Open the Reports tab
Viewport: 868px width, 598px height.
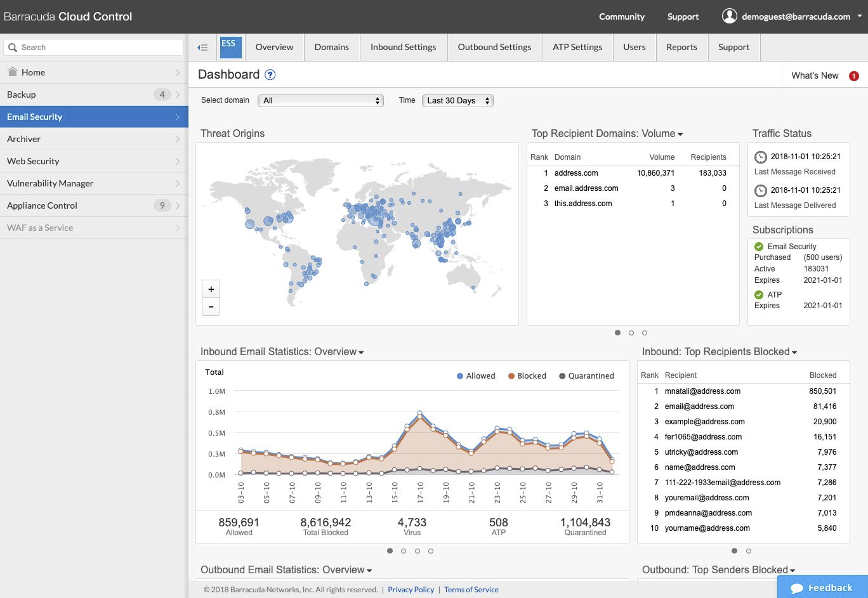[x=682, y=48]
